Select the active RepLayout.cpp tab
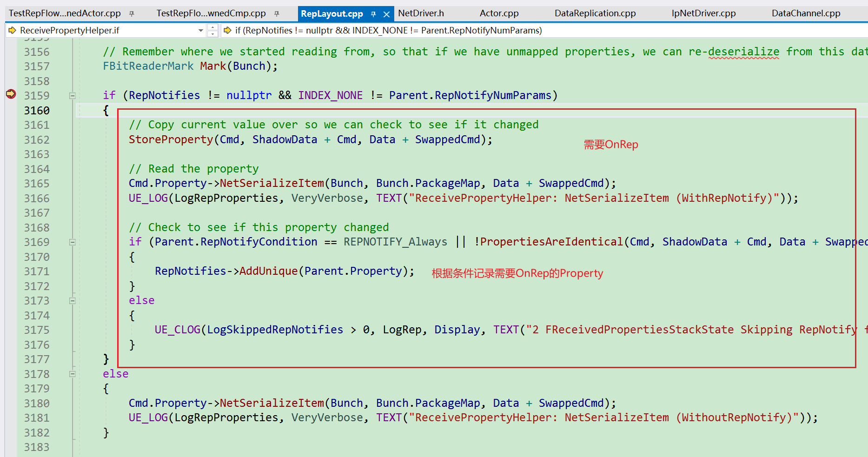Image resolution: width=868 pixels, height=457 pixels. click(x=332, y=14)
